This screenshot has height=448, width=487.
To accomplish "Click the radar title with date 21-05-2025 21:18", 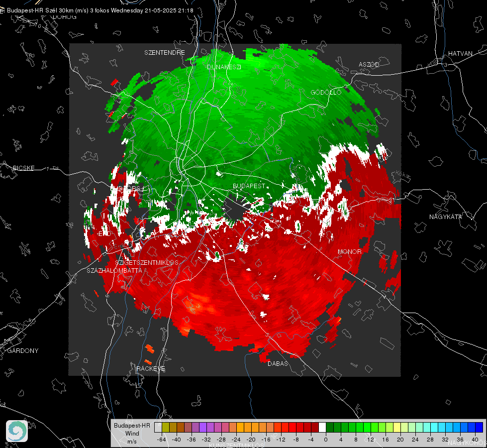I will point(100,10).
